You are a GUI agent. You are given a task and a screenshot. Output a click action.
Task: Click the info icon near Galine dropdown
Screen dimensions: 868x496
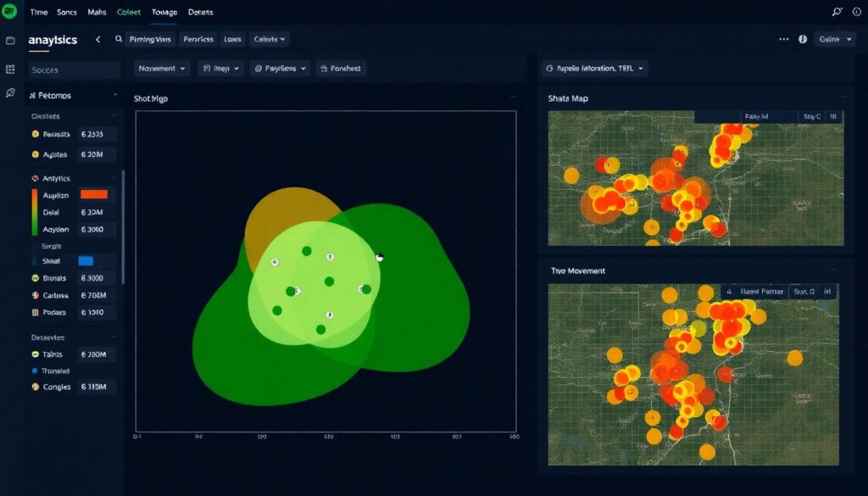tap(803, 39)
